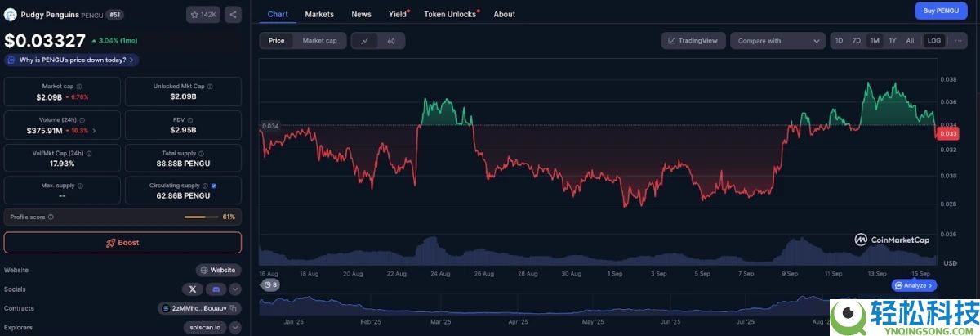Open the Yield tab
Screen dimensions: 980x336
pos(399,14)
